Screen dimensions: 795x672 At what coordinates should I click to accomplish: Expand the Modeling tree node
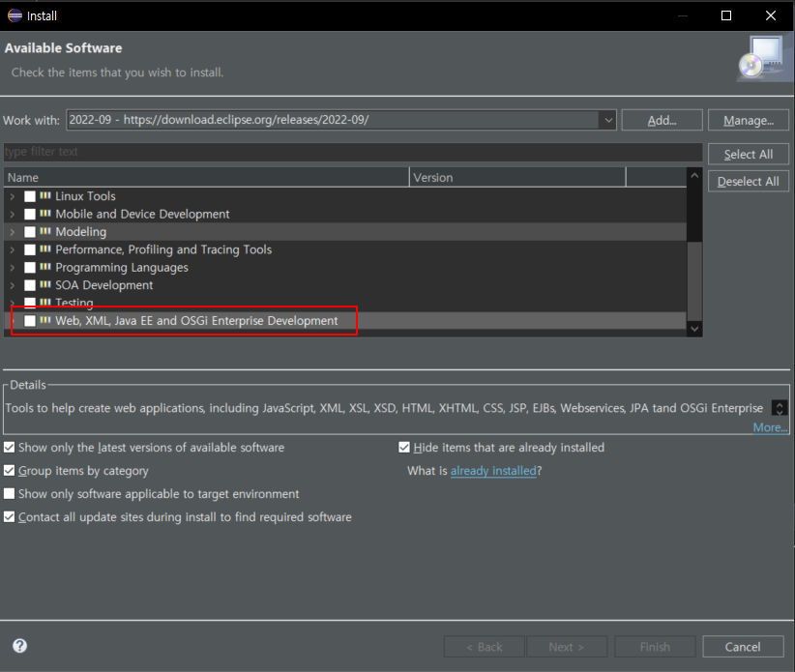pyautogui.click(x=13, y=232)
